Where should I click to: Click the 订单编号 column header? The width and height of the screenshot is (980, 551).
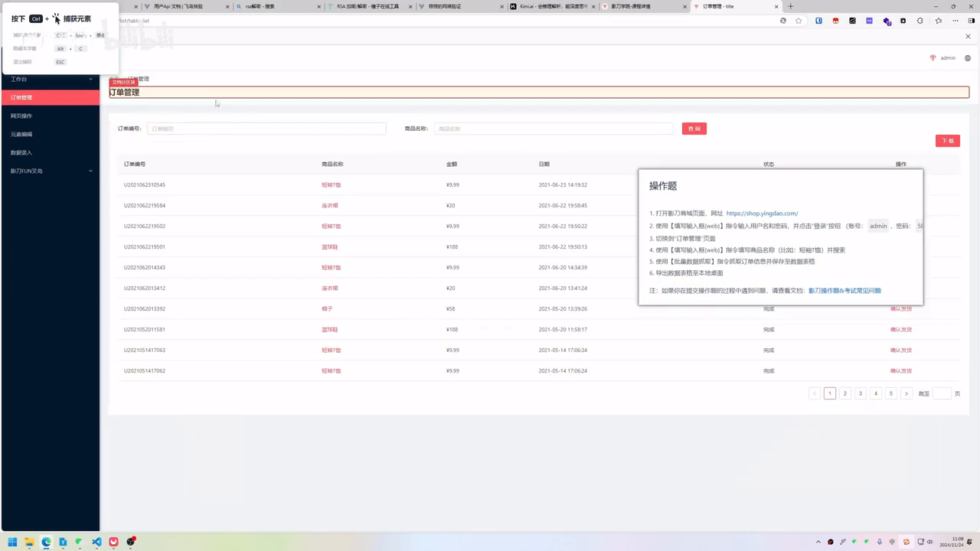135,164
